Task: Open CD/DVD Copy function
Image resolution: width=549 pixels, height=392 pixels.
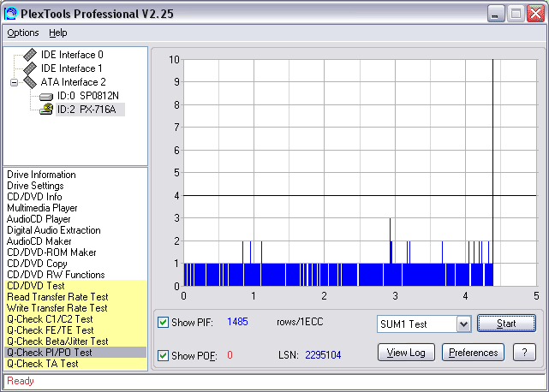Action: point(37,264)
